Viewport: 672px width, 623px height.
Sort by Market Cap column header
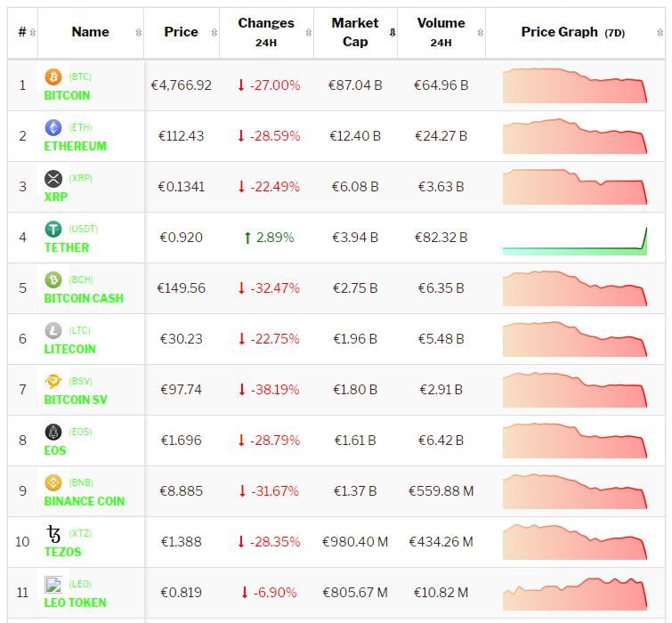pyautogui.click(x=354, y=32)
